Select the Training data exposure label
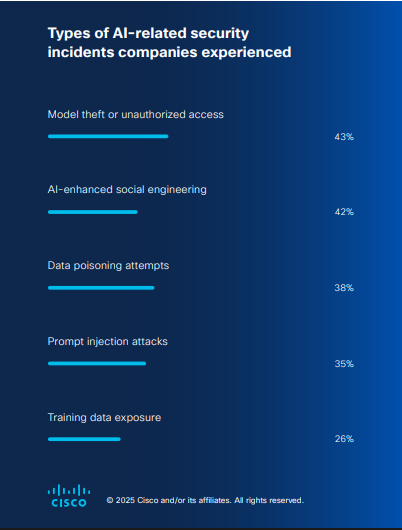Screen dimensions: 402x530 [x=104, y=417]
